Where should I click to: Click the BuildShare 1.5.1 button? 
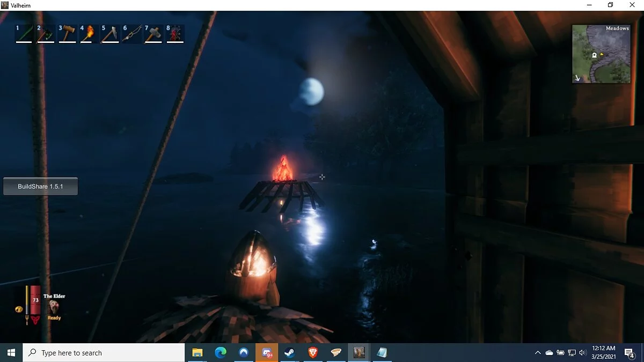40,186
